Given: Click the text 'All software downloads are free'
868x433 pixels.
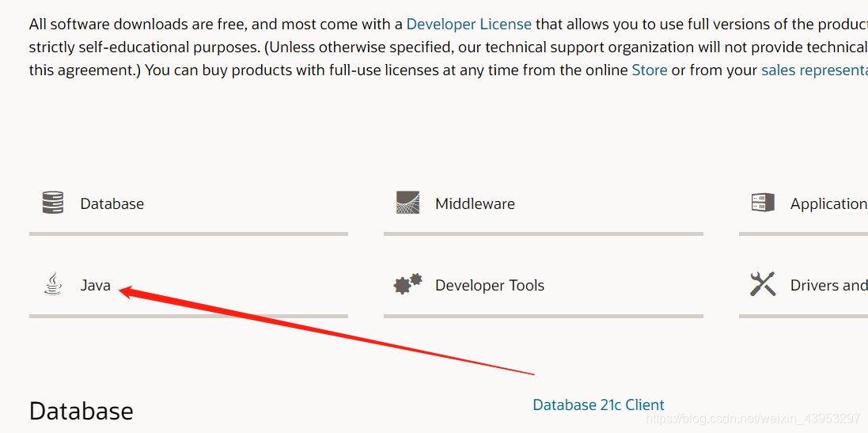Looking at the screenshot, I should click(x=137, y=25).
